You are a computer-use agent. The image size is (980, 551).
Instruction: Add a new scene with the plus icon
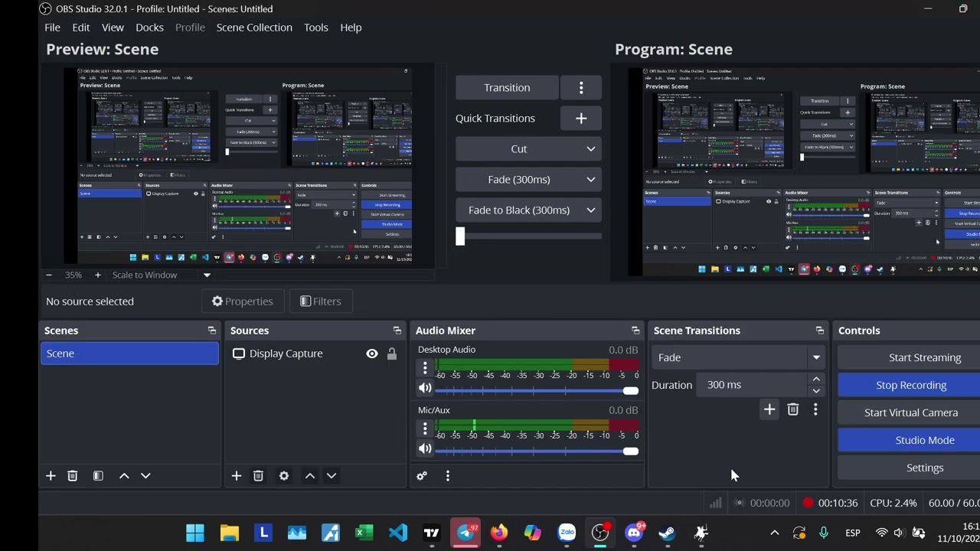pos(51,476)
